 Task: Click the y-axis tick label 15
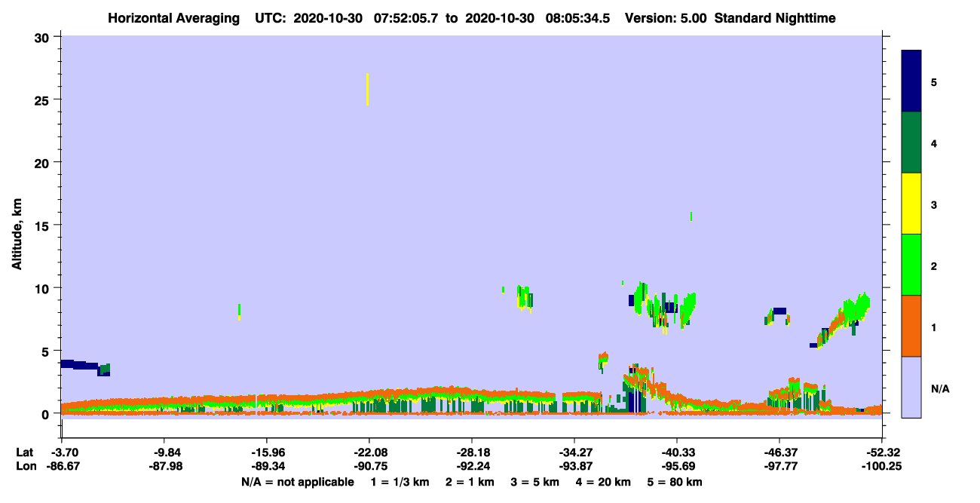tap(44, 225)
